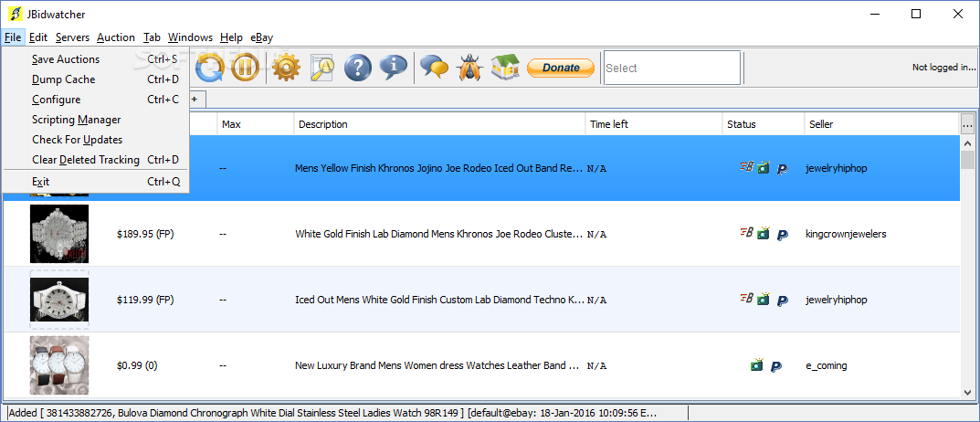Select Configure in the File menu
The width and height of the screenshot is (980, 422).
pyautogui.click(x=95, y=100)
